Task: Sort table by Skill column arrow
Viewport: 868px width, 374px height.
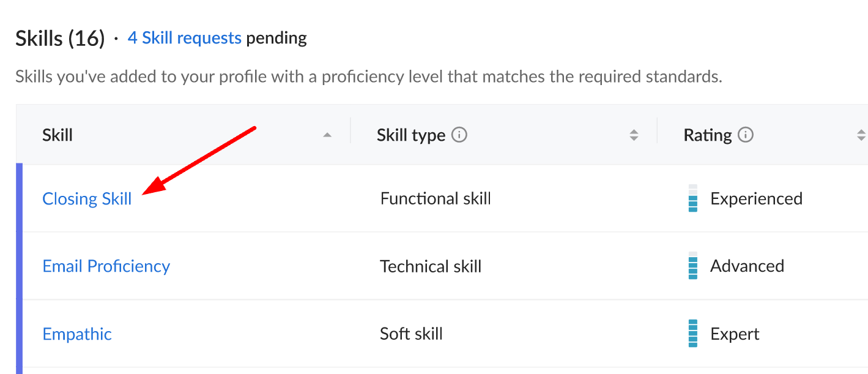Action: pyautogui.click(x=327, y=135)
